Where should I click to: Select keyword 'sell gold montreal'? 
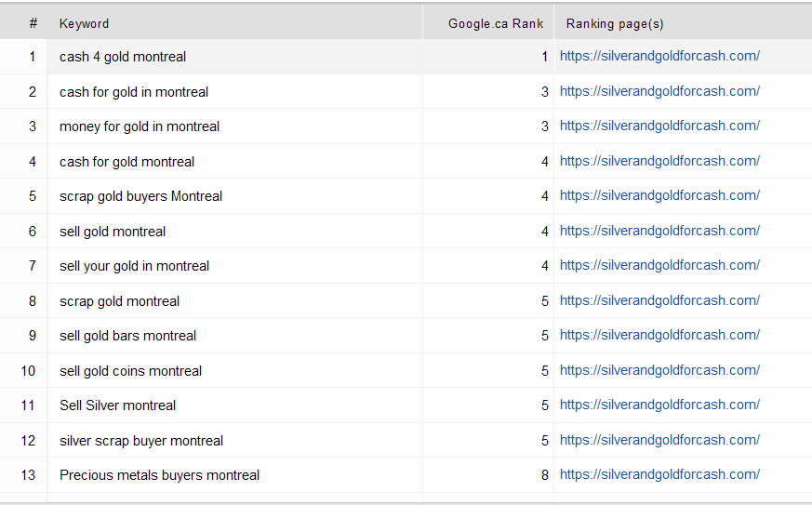(113, 232)
